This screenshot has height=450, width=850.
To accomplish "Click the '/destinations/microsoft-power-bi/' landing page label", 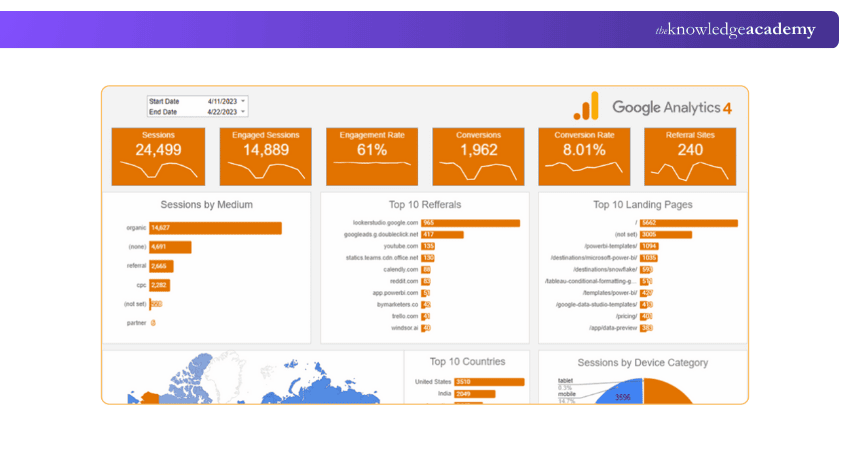I will (x=594, y=258).
